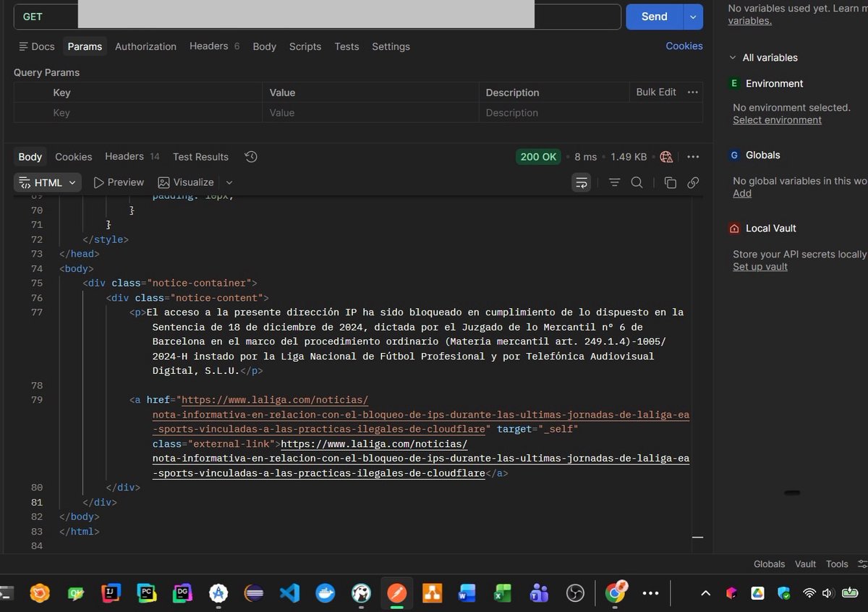
Task: Click the 200 OK status badge
Action: point(539,157)
